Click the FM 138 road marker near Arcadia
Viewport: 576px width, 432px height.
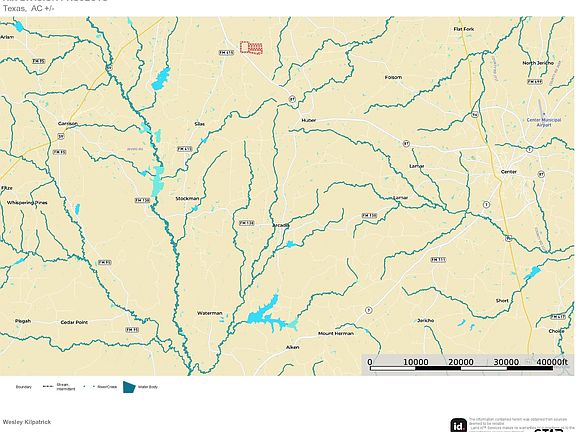coord(246,223)
